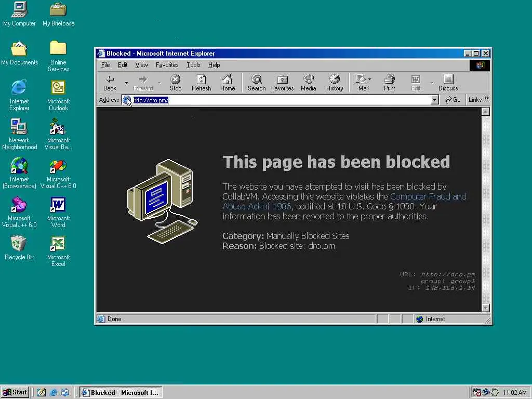Go to the Home page
This screenshot has width=532, height=399.
(x=228, y=83)
